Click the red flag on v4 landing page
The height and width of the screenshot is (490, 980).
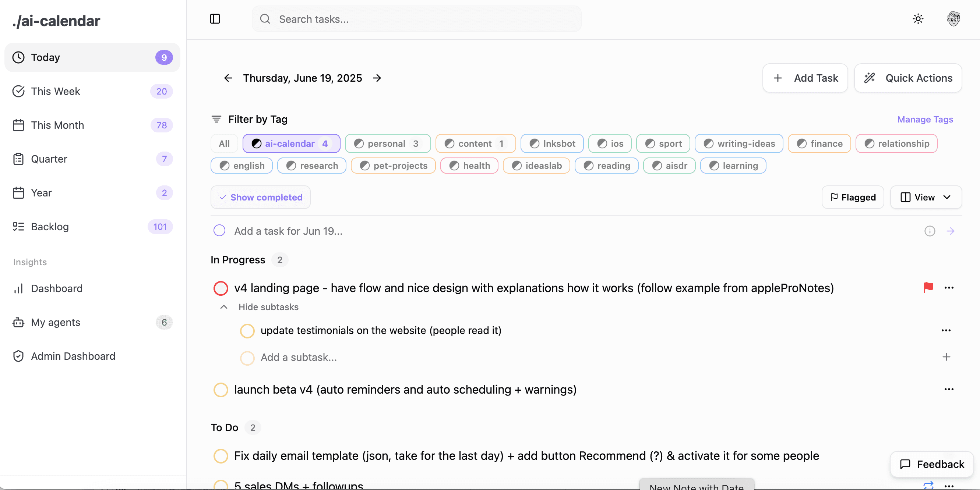pos(928,288)
